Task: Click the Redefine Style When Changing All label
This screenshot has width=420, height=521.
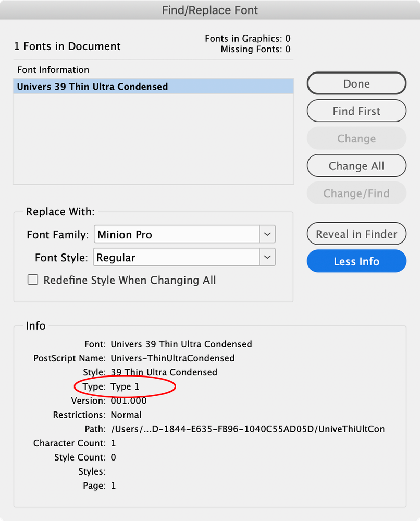Action: 130,280
